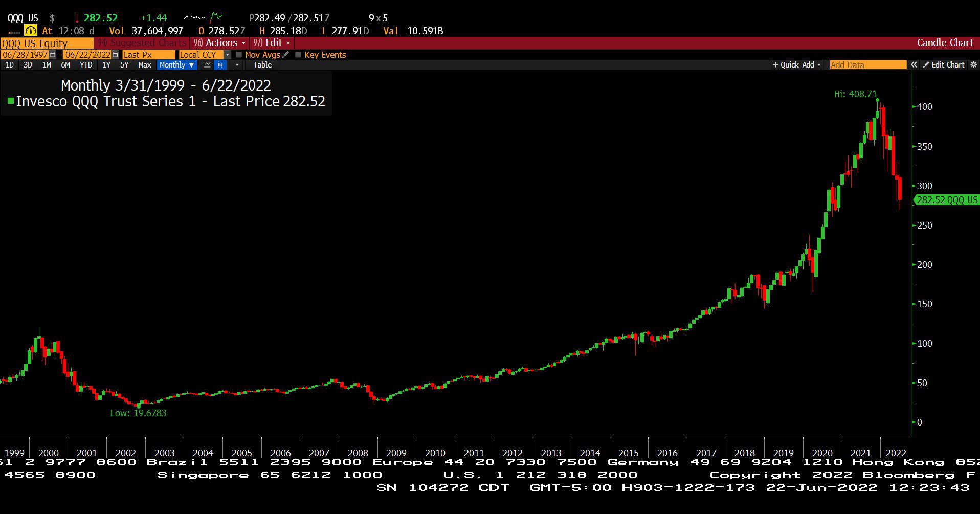Click the 2008 label on time axis
Viewport: 980px width, 514px height.
(358, 453)
